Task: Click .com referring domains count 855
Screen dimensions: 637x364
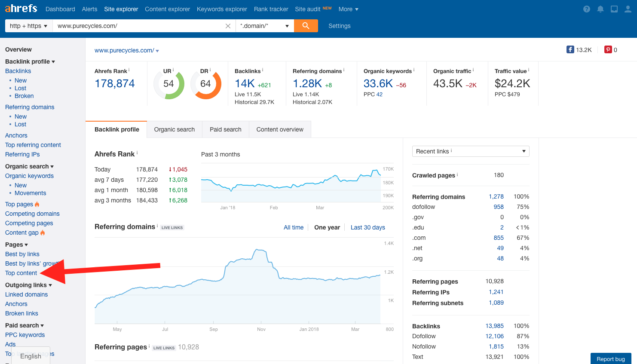Action: (x=499, y=238)
